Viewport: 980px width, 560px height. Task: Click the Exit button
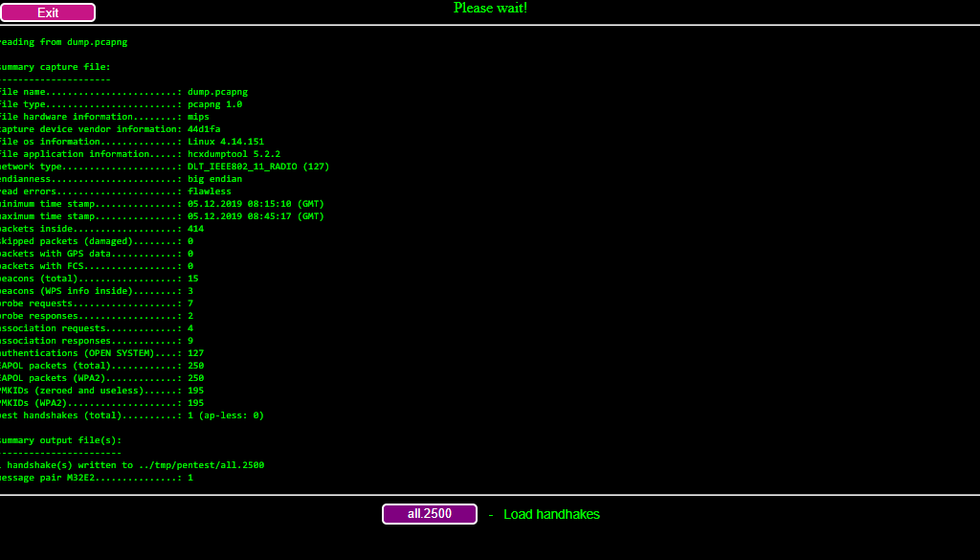click(48, 12)
